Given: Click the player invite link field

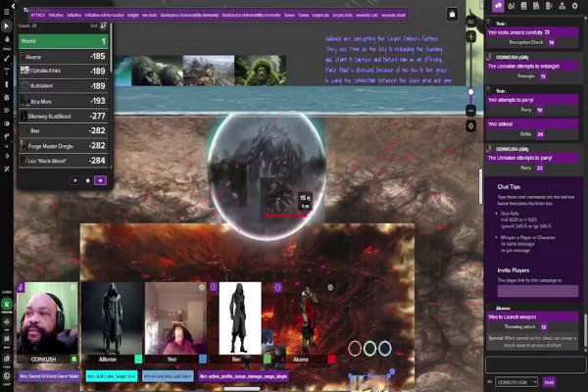Looking at the screenshot, I should 538,291.
